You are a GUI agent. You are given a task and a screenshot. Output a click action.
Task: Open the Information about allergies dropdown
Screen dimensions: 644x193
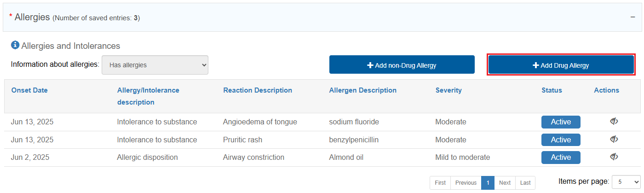155,65
